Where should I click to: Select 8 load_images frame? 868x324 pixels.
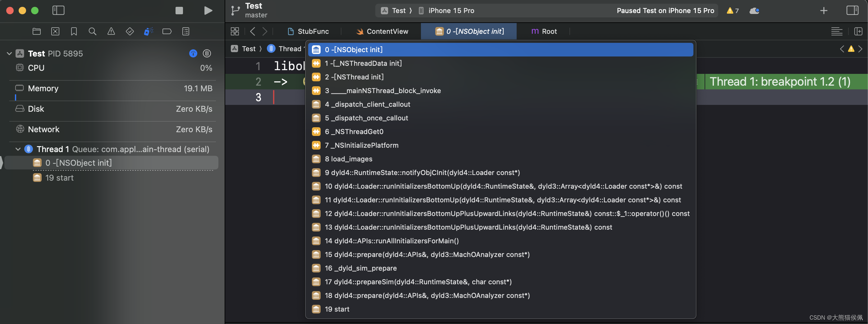pyautogui.click(x=500, y=159)
